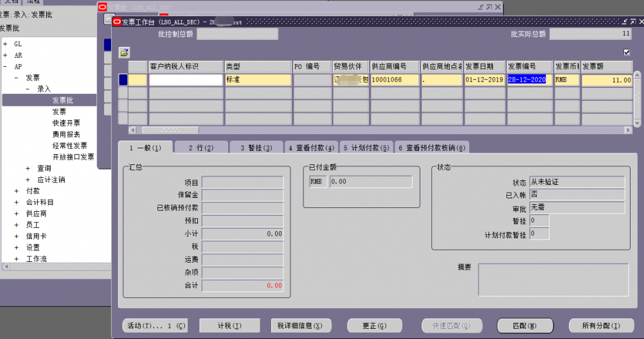Viewport: 644px width, 339px height.
Task: Click the 计税 button
Action: click(x=229, y=326)
